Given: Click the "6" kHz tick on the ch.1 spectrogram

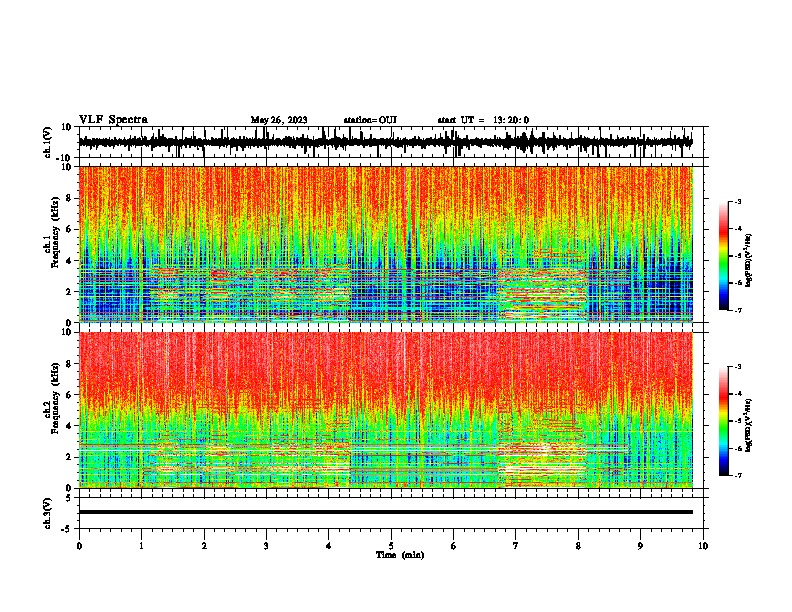Looking at the screenshot, I should pos(70,230).
